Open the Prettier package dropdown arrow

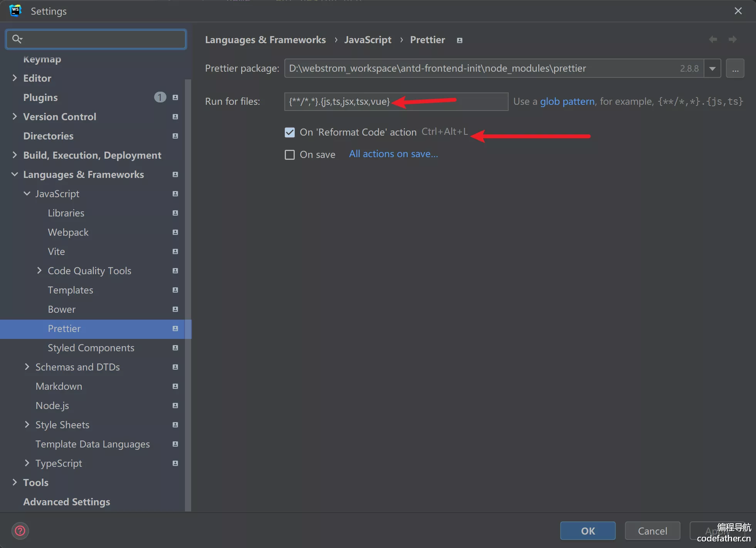click(x=712, y=69)
